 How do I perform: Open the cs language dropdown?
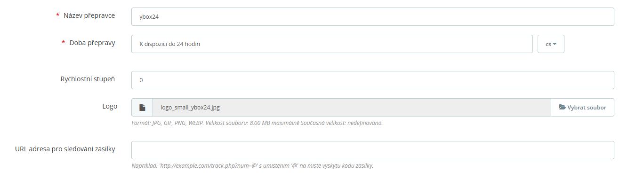pyautogui.click(x=551, y=44)
